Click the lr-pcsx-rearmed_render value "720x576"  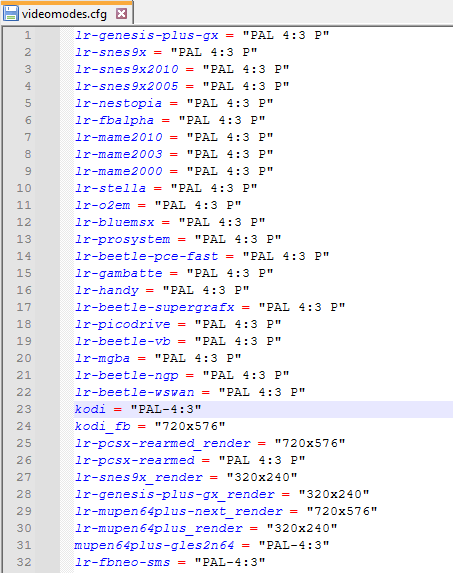310,443
